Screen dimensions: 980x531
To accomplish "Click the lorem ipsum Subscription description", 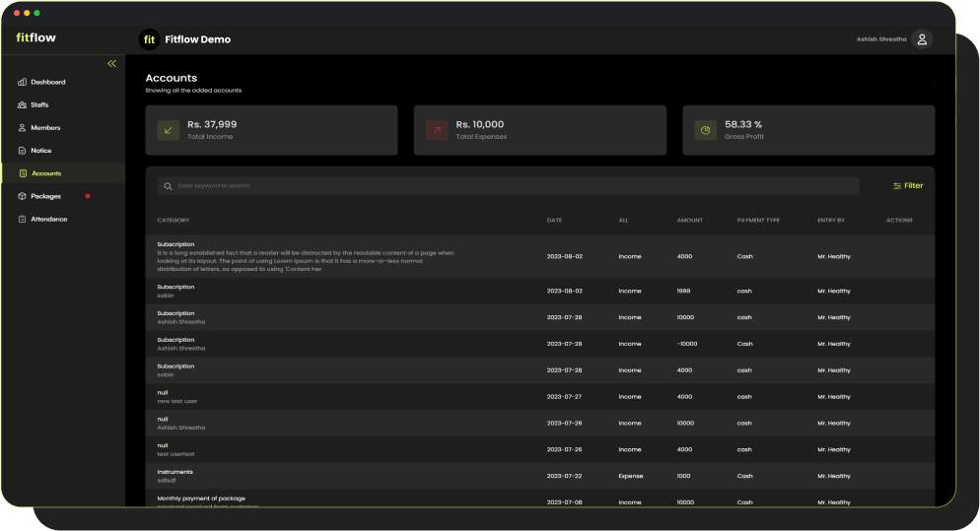I will (306, 261).
